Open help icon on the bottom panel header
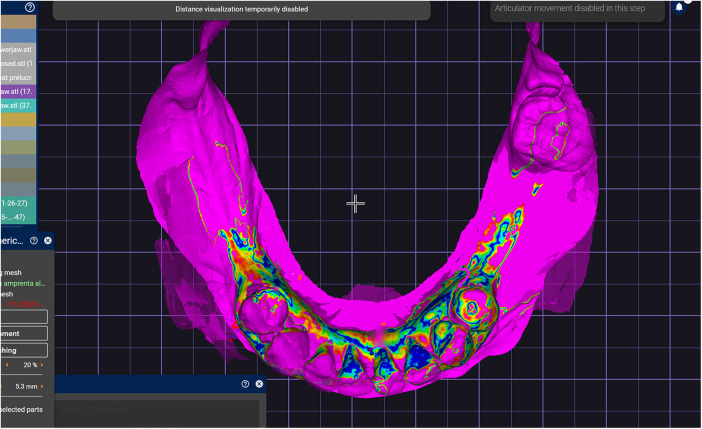 click(245, 384)
